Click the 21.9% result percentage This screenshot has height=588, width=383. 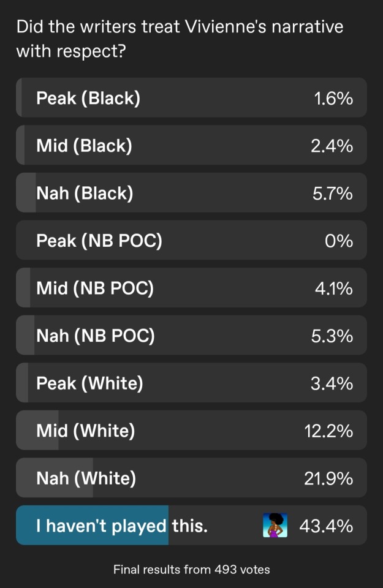click(x=328, y=478)
